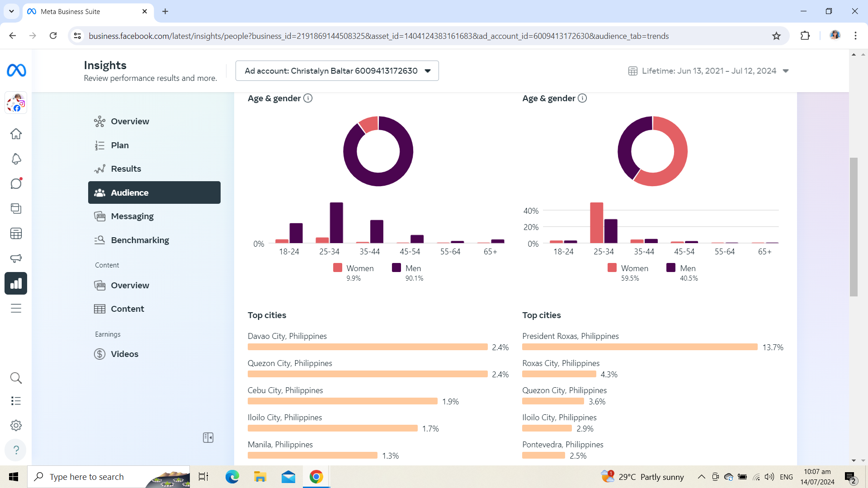Open the Lifetime date range dropdown
This screenshot has width=868, height=488.
click(708, 71)
